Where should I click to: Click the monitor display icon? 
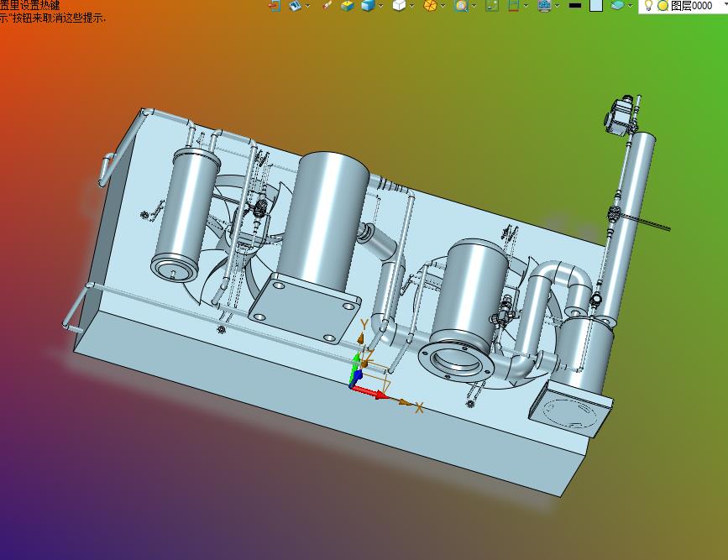(544, 6)
